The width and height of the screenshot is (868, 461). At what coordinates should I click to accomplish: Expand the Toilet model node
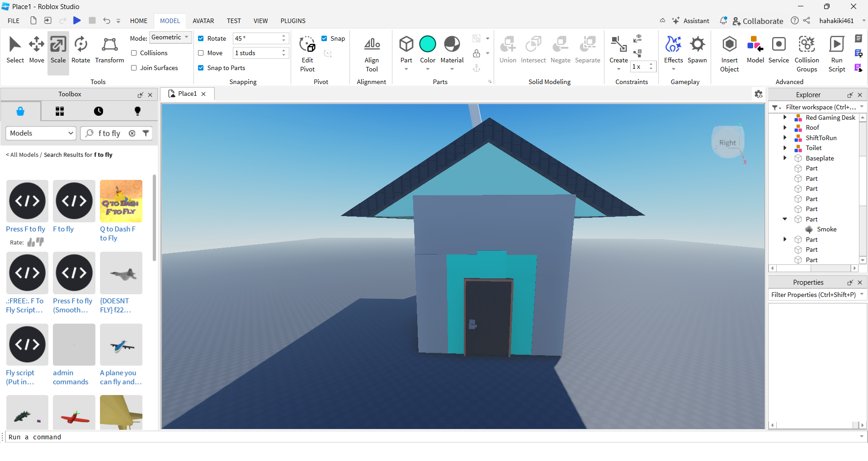click(x=785, y=148)
